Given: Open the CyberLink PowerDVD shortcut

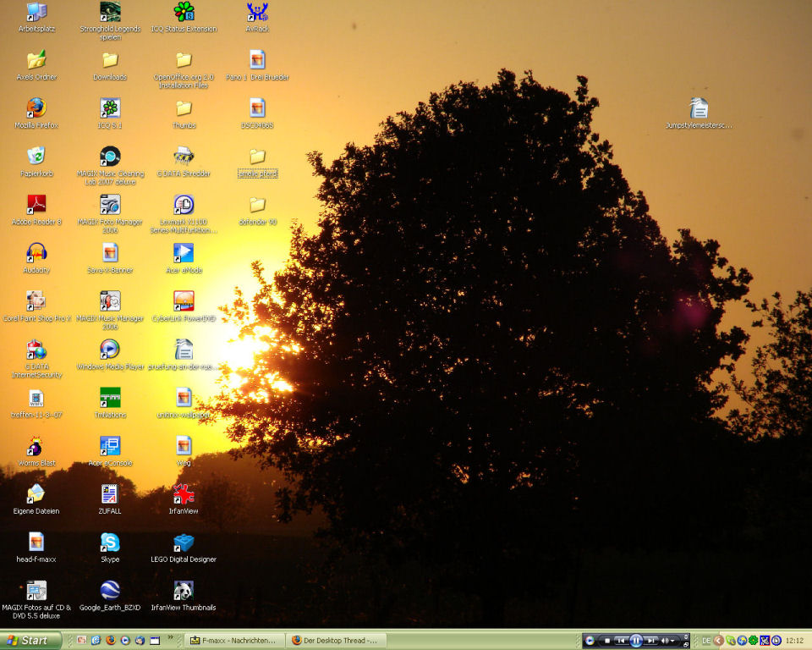Looking at the screenshot, I should point(184,301).
